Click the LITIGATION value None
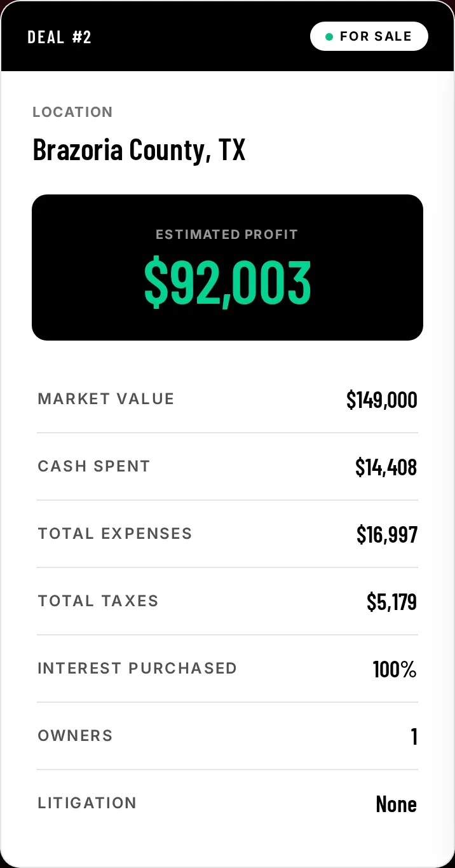 397,804
